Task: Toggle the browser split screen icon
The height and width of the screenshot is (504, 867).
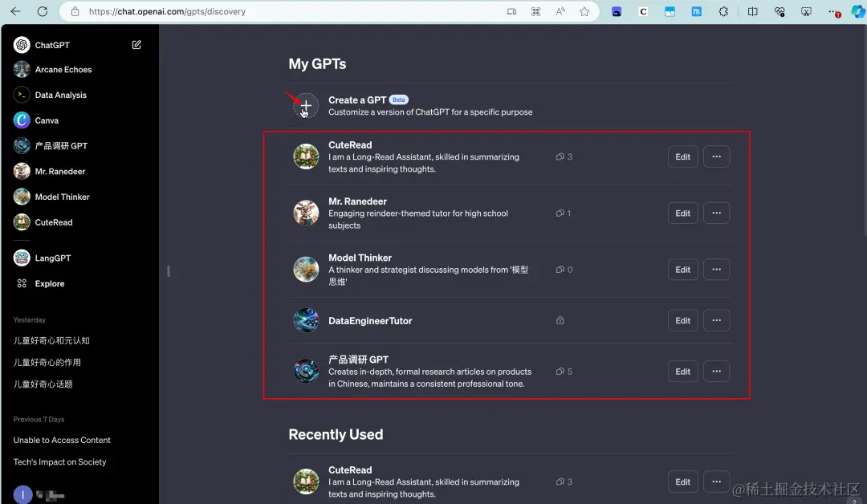Action: point(752,11)
